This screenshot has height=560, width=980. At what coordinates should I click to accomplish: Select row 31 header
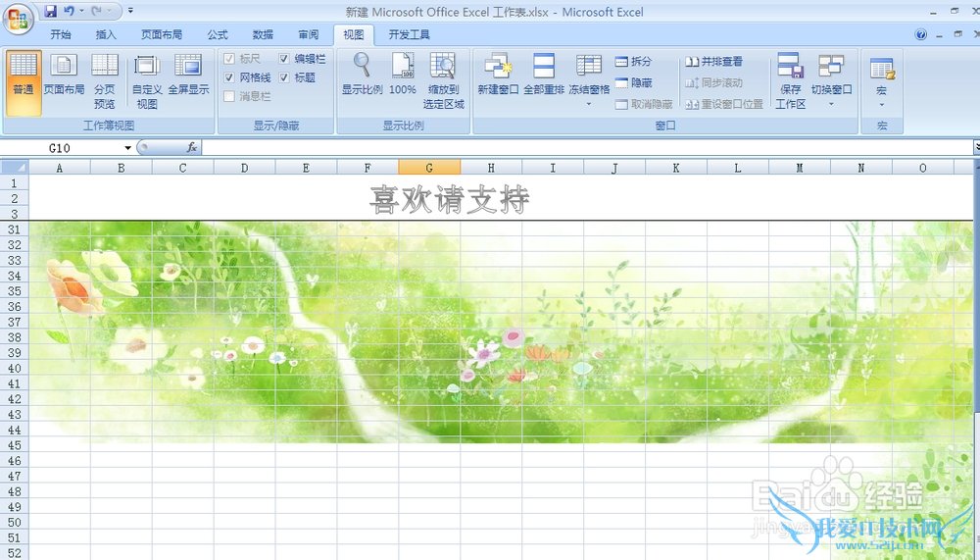[15, 229]
